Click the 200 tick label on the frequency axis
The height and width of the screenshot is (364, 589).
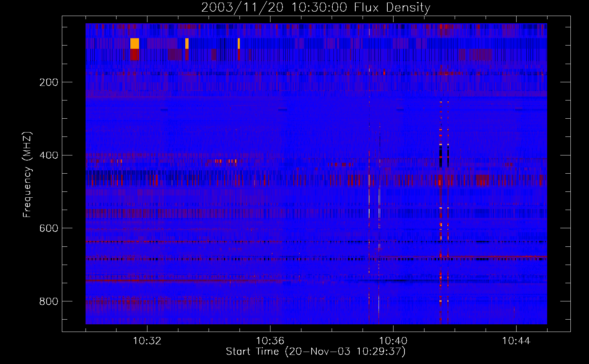49,82
